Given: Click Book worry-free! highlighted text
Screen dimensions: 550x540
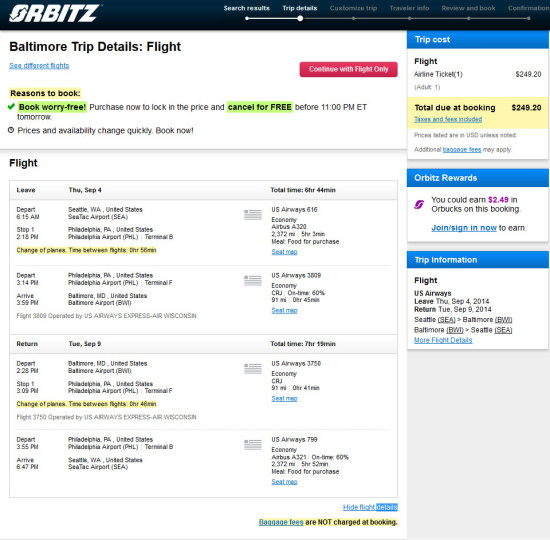Looking at the screenshot, I should [52, 107].
